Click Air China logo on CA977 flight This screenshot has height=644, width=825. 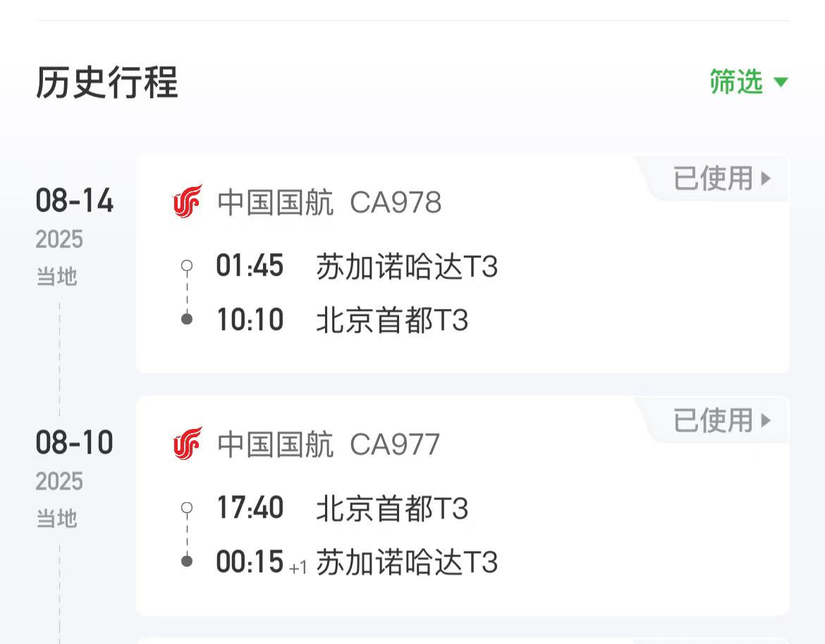(188, 444)
